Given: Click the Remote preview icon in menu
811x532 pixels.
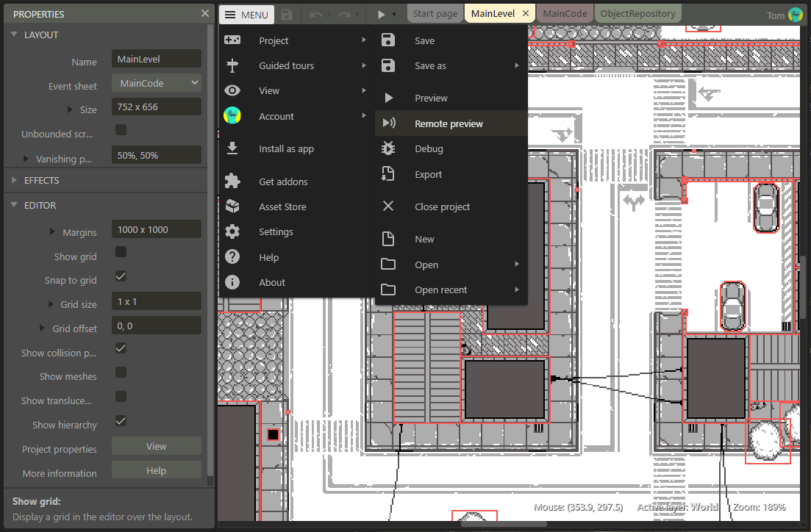Looking at the screenshot, I should pos(388,123).
